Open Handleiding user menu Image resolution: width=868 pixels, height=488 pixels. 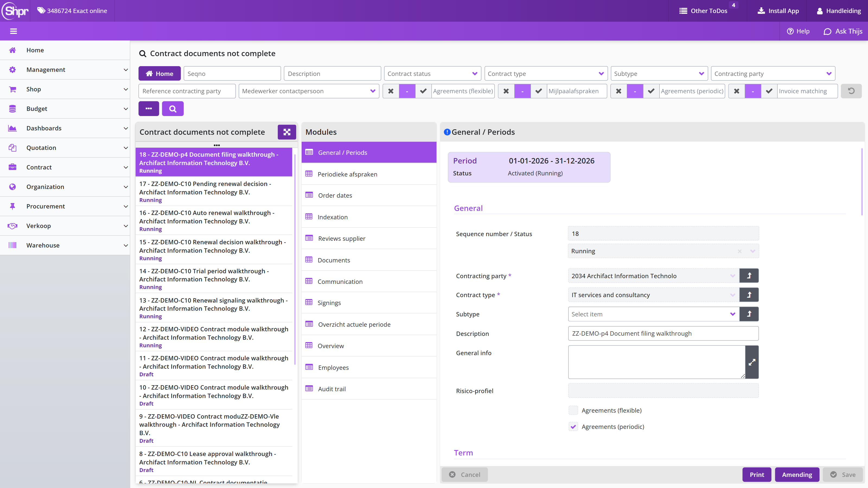click(839, 11)
